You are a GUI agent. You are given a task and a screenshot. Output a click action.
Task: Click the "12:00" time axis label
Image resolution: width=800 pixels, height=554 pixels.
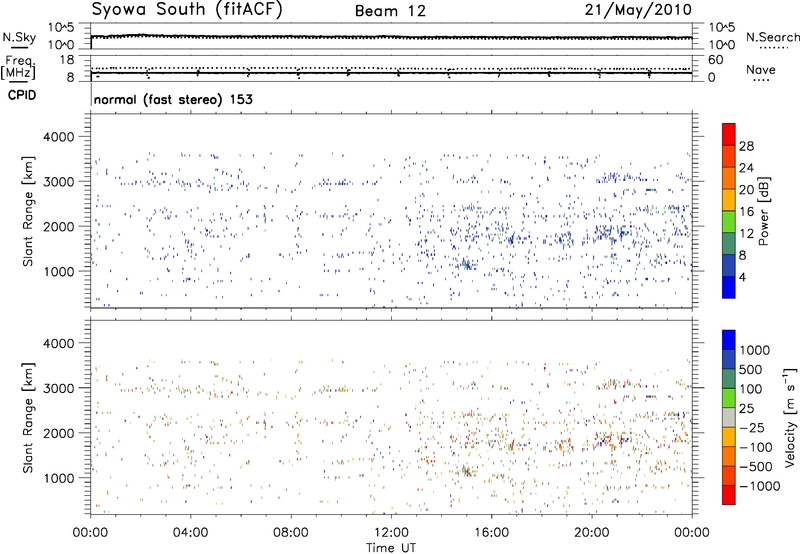(391, 533)
